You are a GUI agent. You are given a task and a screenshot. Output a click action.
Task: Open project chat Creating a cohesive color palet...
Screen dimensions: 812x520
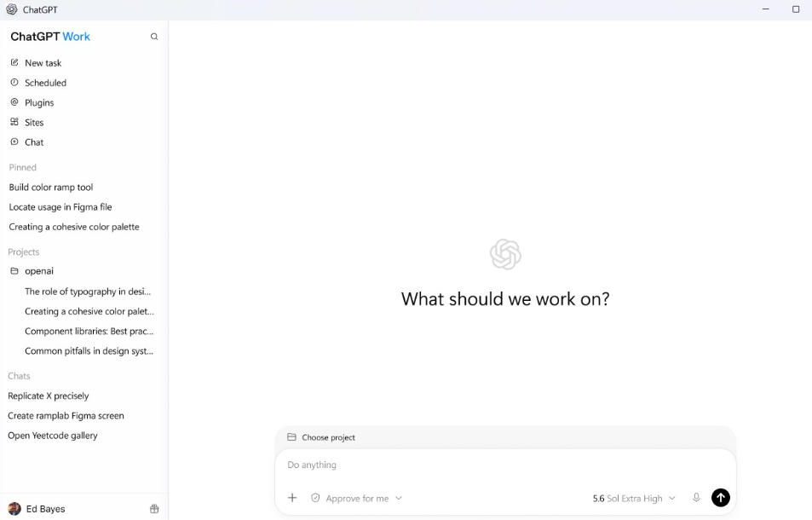point(89,311)
